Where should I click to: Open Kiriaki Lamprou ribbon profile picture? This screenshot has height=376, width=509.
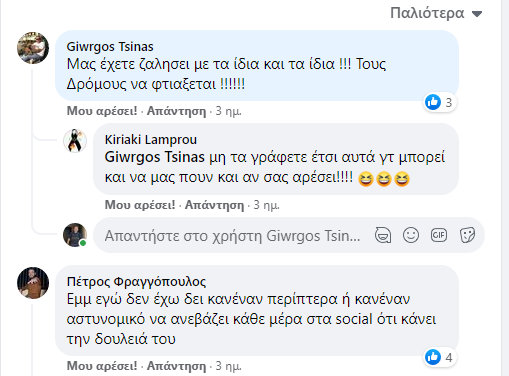tap(75, 141)
